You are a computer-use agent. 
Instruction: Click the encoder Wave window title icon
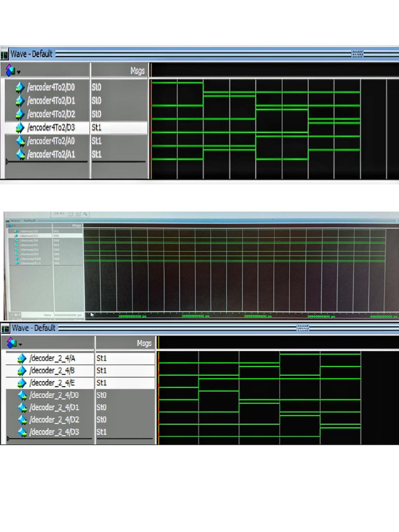click(x=4, y=54)
